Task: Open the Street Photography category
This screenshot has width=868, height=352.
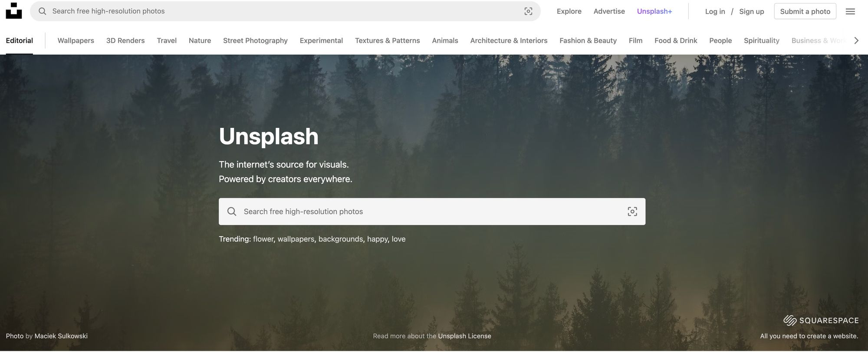Action: 255,40
